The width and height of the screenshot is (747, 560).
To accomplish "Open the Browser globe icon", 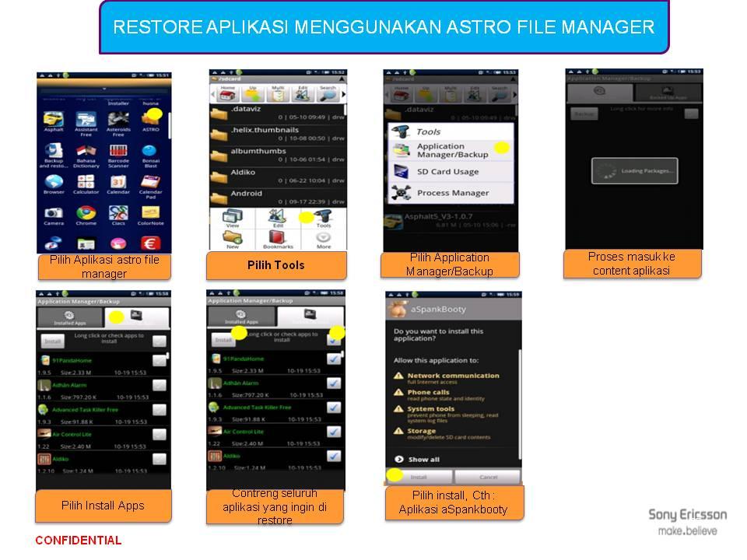I will (x=54, y=181).
